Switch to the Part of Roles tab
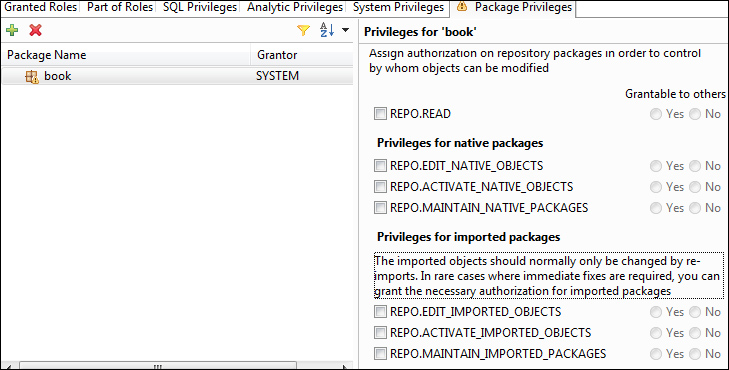729x370 pixels. click(120, 7)
